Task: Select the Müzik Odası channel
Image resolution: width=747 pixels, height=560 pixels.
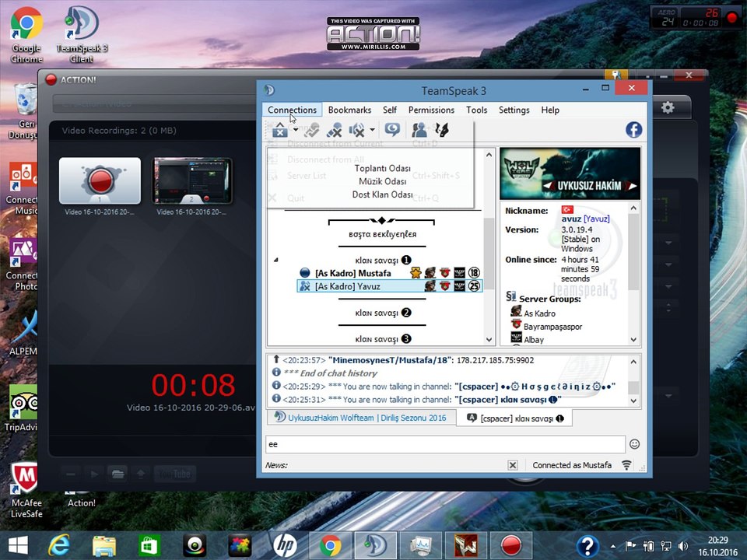Action: coord(382,181)
